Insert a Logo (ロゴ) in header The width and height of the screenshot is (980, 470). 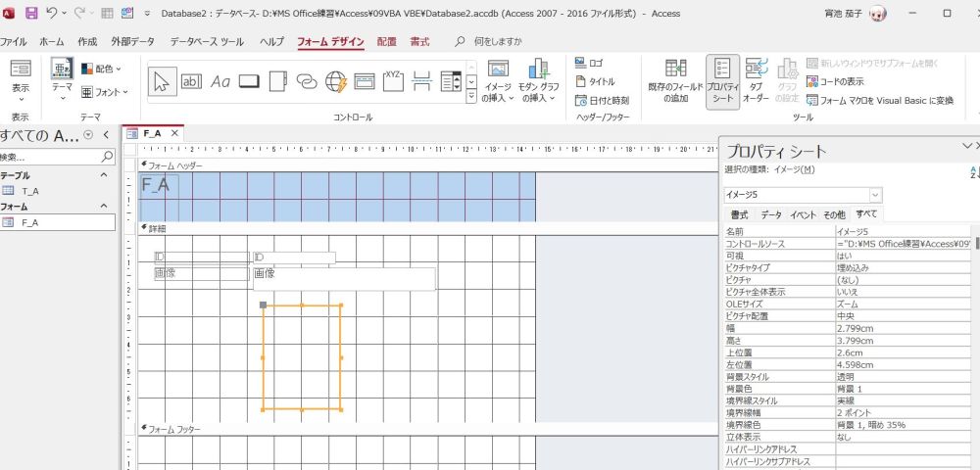click(x=589, y=63)
